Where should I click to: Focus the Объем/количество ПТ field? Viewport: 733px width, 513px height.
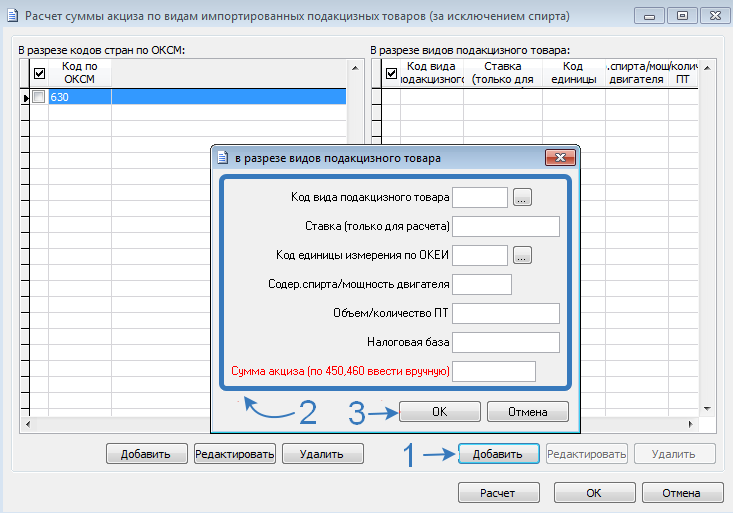point(506,313)
